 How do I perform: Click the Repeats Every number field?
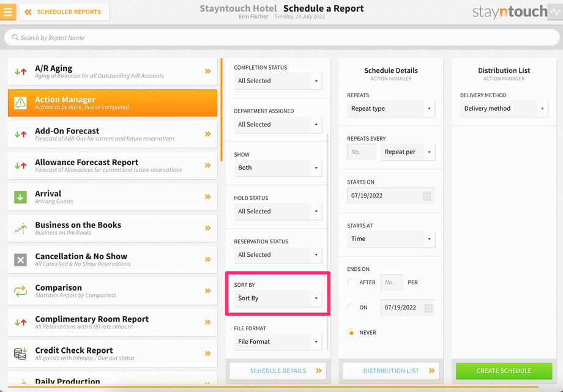(x=362, y=152)
